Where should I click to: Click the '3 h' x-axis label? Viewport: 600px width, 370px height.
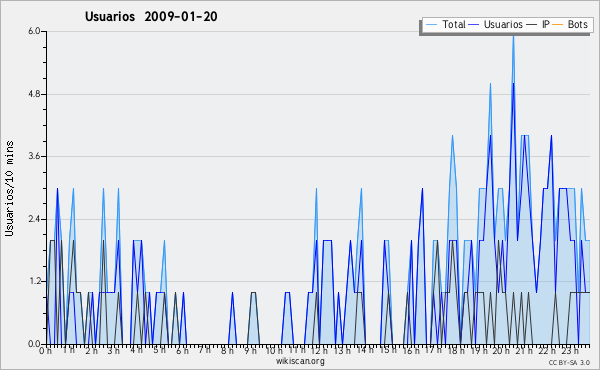click(x=113, y=351)
